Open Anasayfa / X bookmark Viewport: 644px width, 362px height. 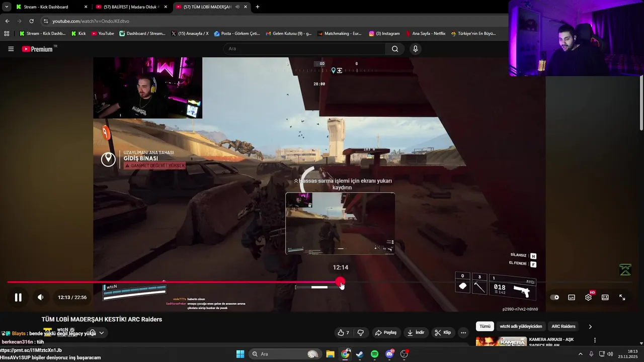pos(190,34)
